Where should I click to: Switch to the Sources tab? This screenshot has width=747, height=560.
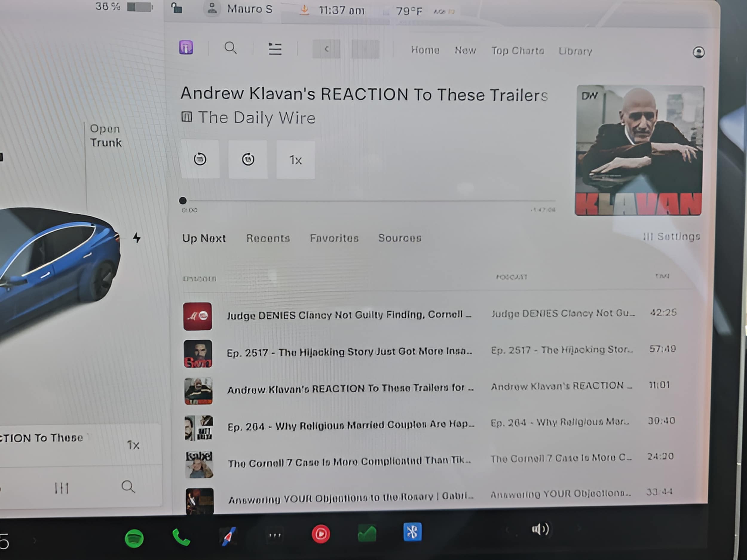399,238
